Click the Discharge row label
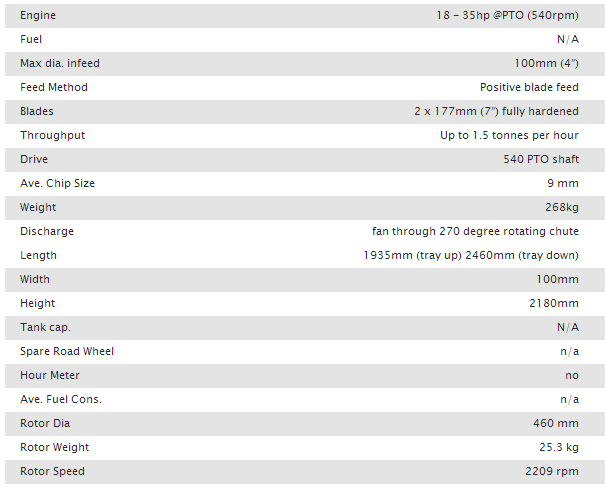Screen dimensions: 609x488 click(x=47, y=232)
